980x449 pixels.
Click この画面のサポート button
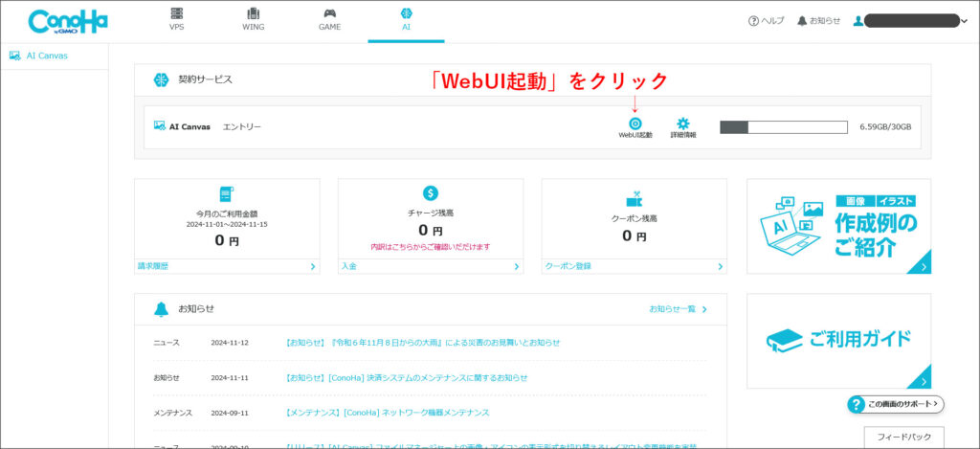[x=896, y=404]
